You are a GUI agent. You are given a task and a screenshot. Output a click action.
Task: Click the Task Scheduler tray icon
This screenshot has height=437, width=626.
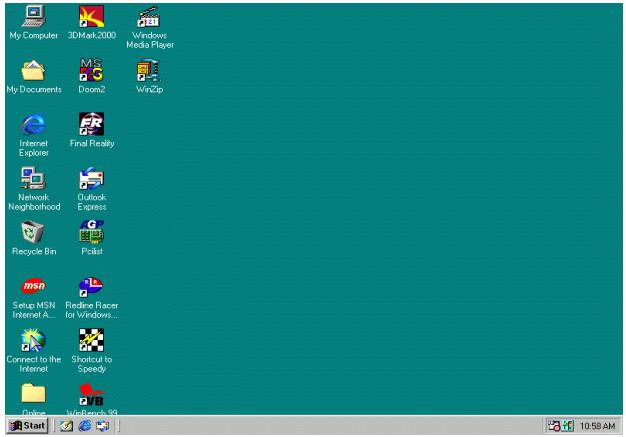click(554, 426)
